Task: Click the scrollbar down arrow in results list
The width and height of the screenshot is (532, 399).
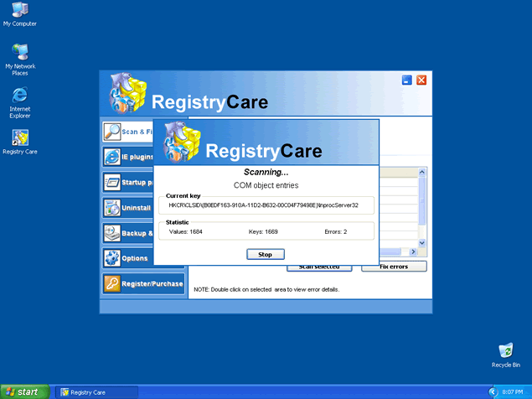Action: (x=422, y=243)
